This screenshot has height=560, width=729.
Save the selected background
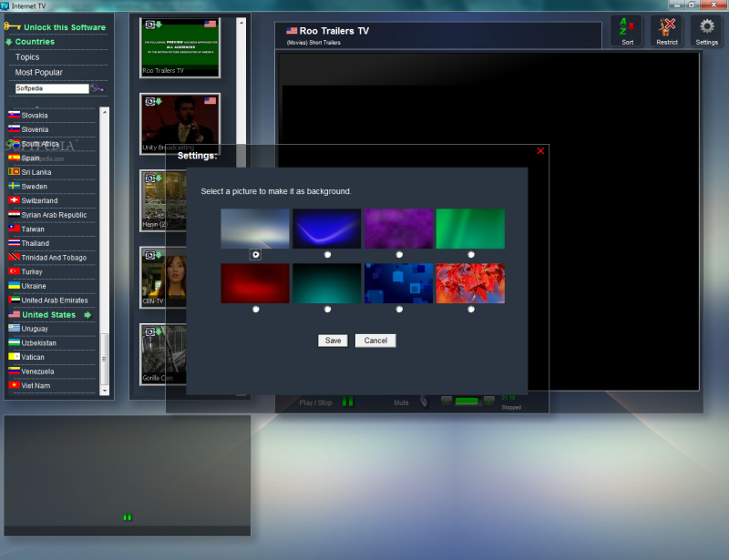tap(333, 341)
